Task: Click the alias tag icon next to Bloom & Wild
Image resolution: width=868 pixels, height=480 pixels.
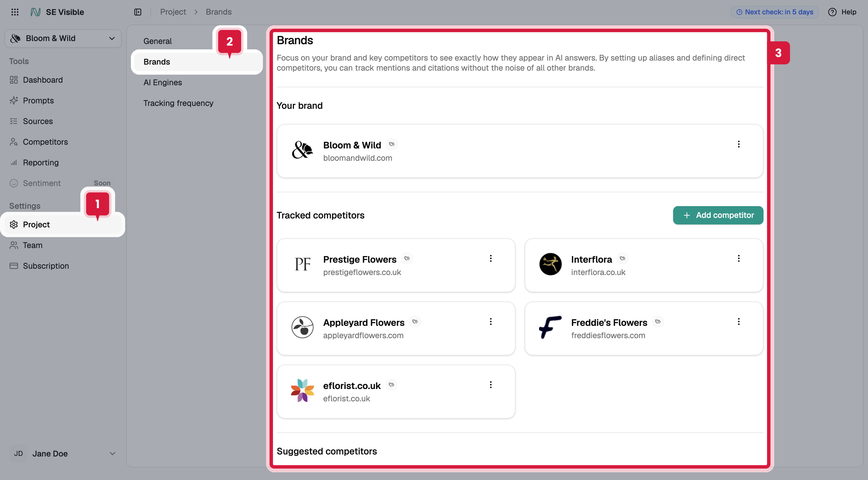Action: pos(392,144)
